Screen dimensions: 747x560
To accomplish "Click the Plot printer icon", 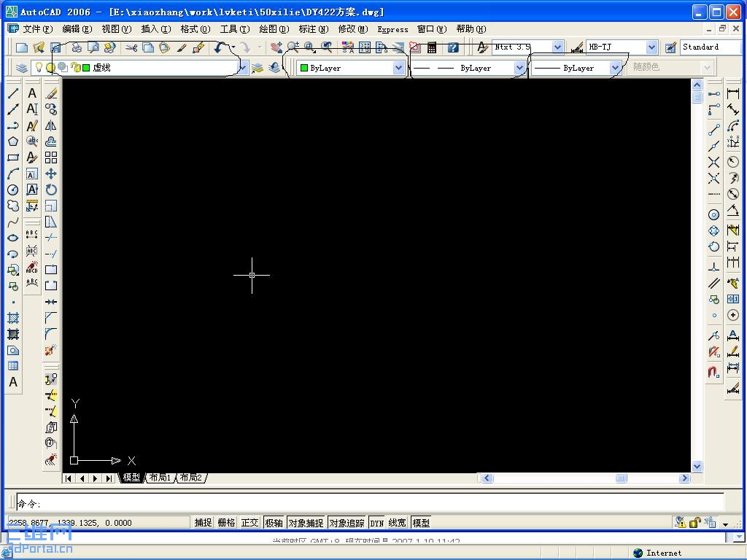I will click(x=77, y=47).
